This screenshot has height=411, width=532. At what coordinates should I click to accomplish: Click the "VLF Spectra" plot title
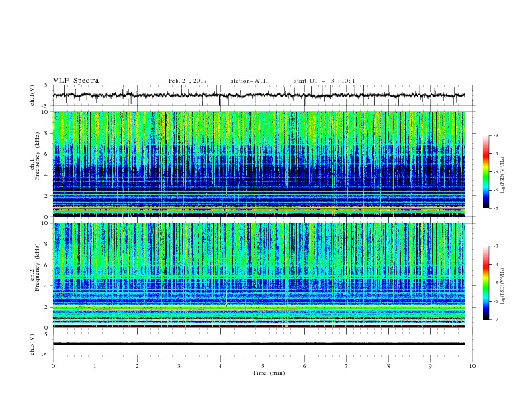76,81
